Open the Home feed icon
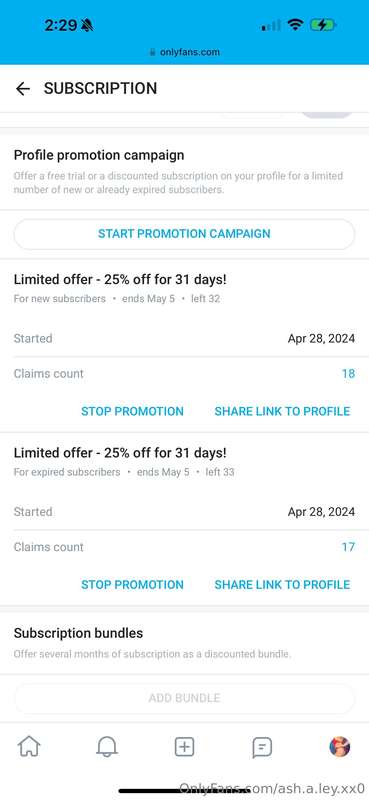369x800 pixels. click(x=29, y=747)
